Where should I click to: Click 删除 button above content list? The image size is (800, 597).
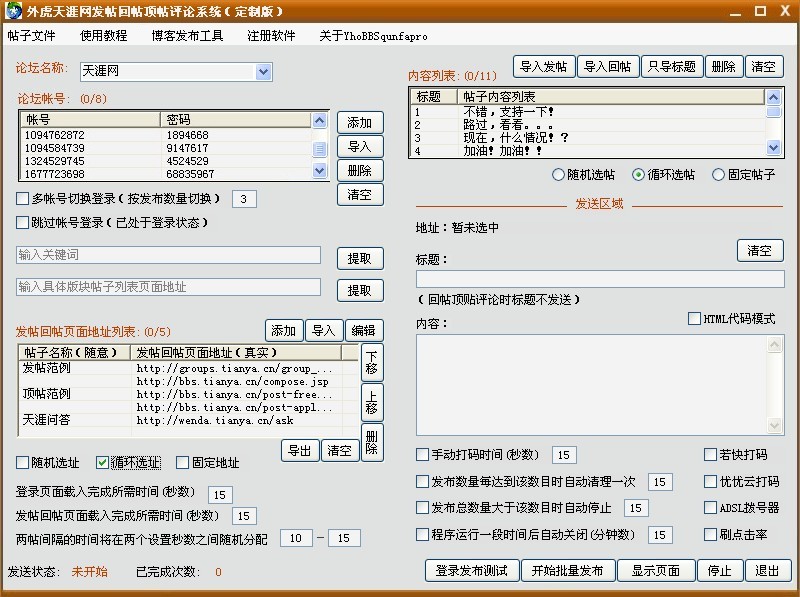[x=724, y=66]
